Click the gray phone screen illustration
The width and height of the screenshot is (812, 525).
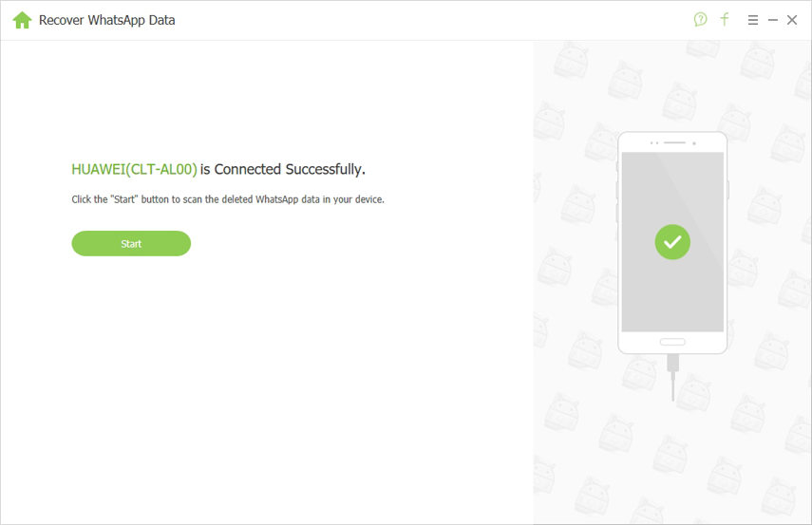point(672,242)
